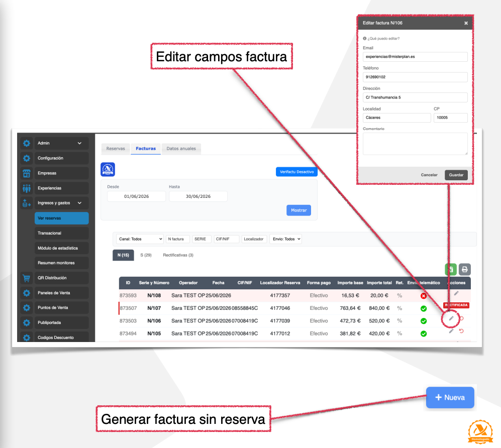501x448 pixels.
Task: Click the coins icon beside Ingresos y gastos
Action: [27, 203]
